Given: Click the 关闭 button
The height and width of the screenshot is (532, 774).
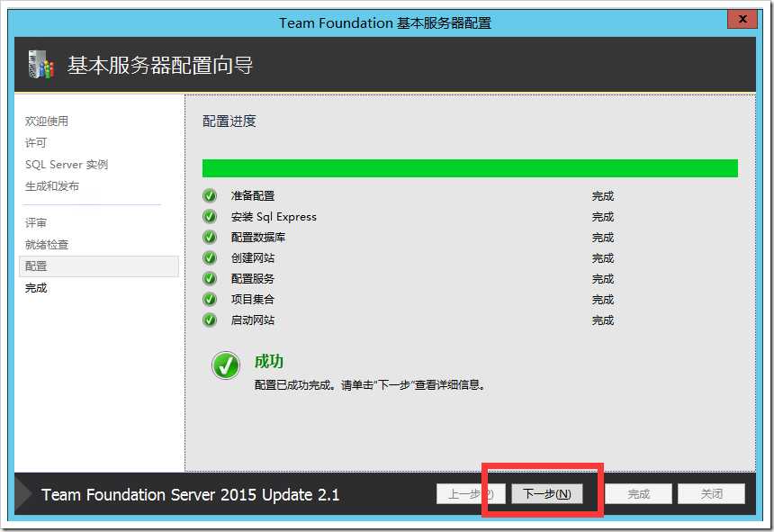Looking at the screenshot, I should [711, 493].
